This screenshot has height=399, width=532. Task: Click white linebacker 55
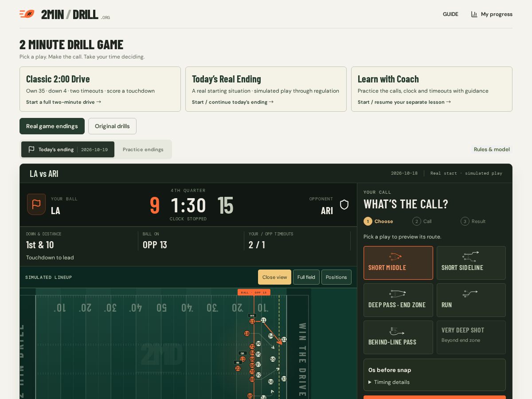[273, 359]
